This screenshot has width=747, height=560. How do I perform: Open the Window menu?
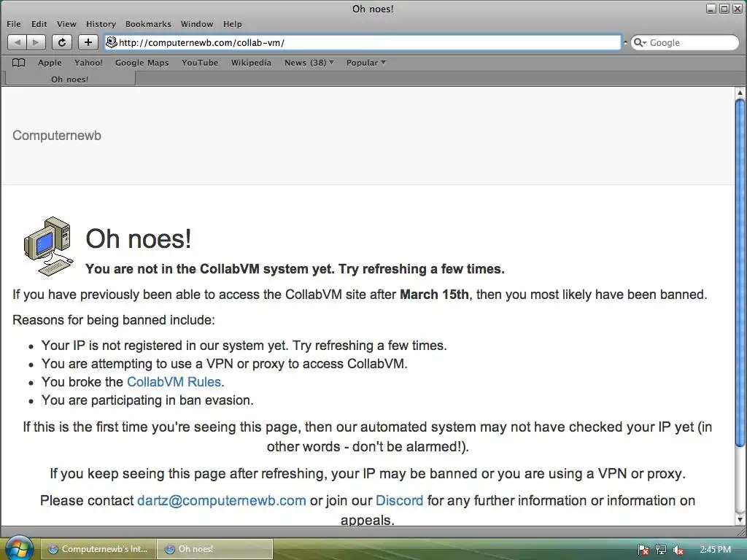pos(197,24)
